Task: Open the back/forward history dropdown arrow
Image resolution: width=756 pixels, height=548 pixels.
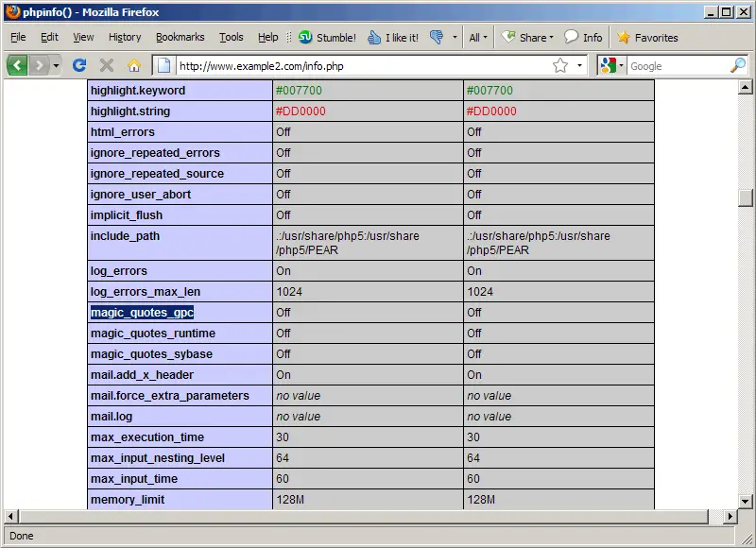Action: coord(56,65)
